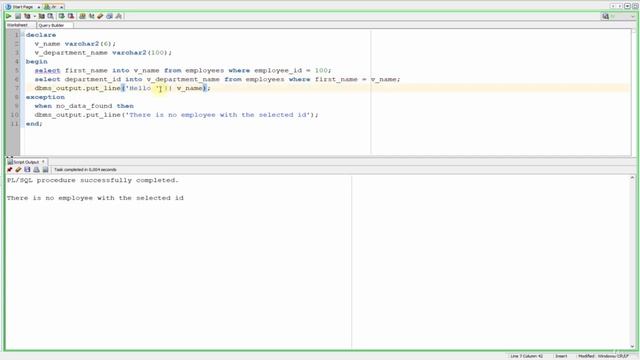Click the 'Windows: CR/LF' status bar entry

pos(613,356)
